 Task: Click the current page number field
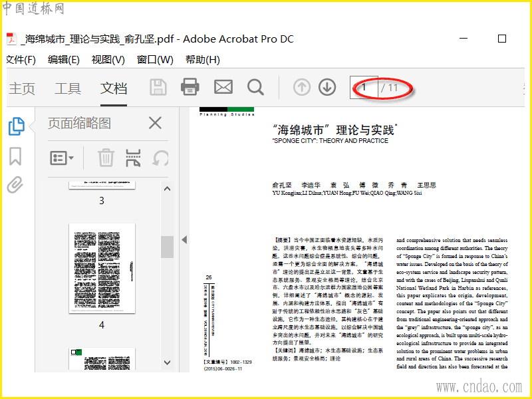(364, 88)
